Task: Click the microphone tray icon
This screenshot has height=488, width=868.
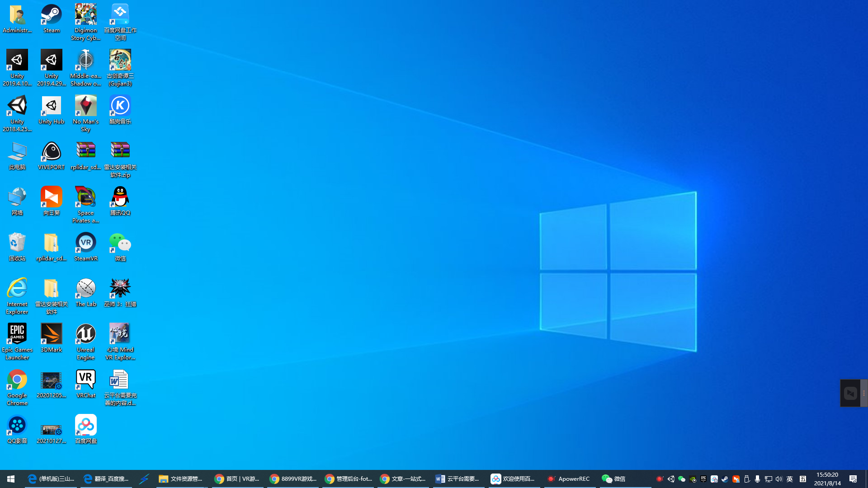Action: click(757, 479)
